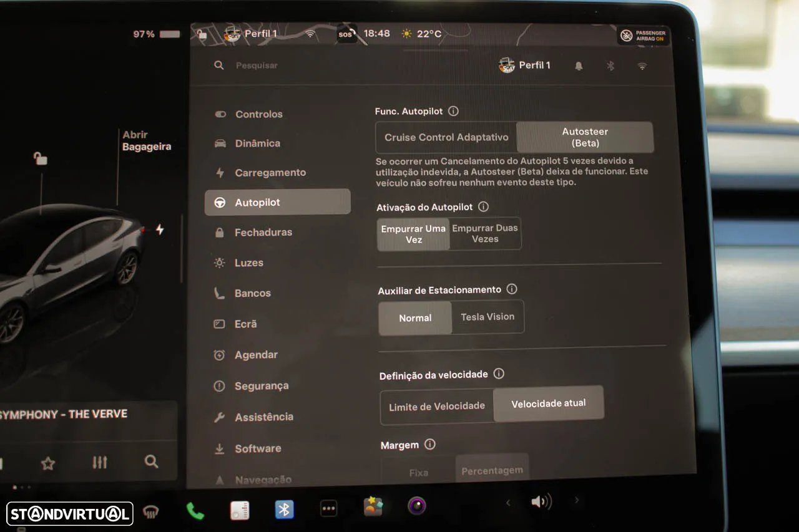Screen dimensions: 799x532
Task: Tap the battery 97% indicator
Action: (156, 34)
